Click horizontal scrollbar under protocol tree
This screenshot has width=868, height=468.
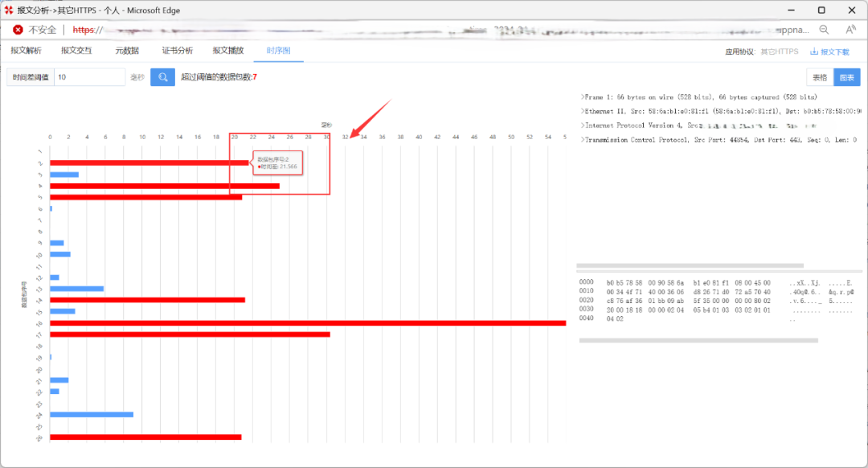click(x=690, y=266)
